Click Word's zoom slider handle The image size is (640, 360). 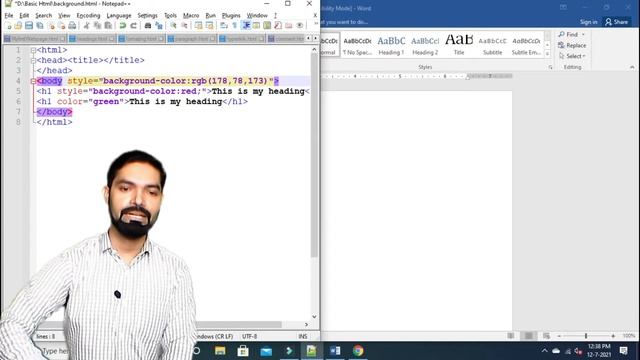pos(586,336)
